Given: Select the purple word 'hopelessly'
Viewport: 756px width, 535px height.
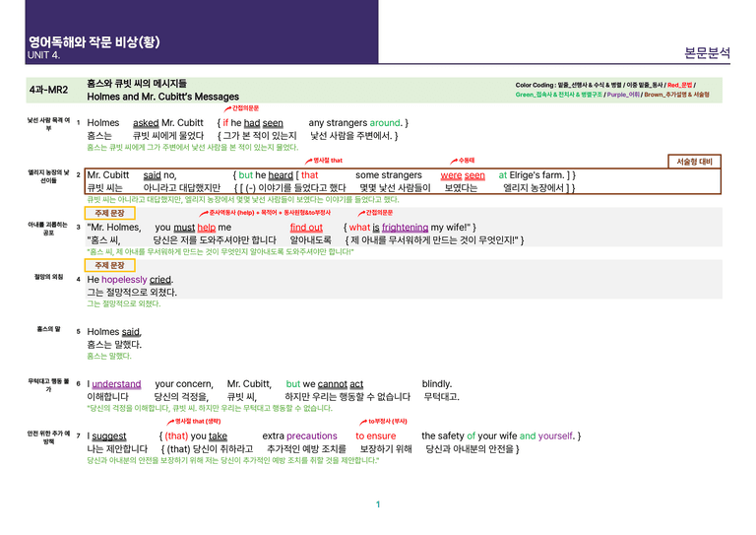Looking at the screenshot, I should tap(124, 279).
